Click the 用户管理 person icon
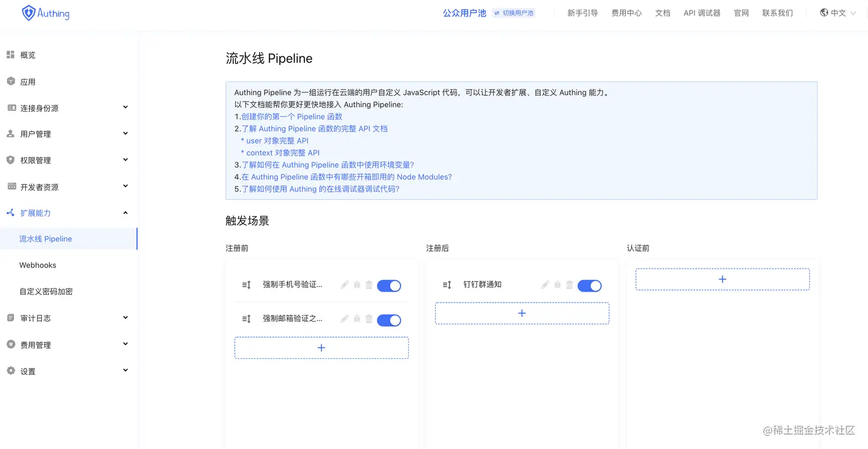 click(10, 133)
